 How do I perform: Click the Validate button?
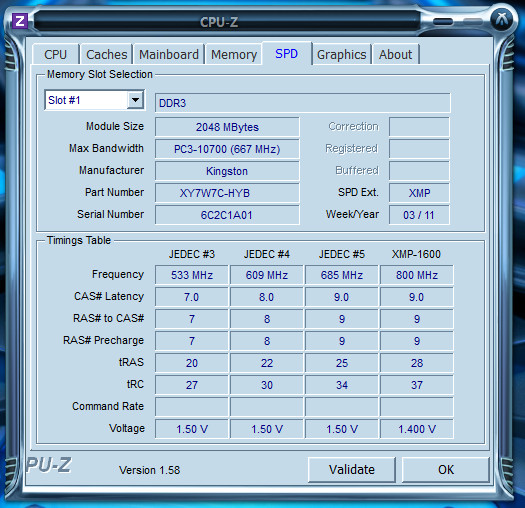click(x=352, y=469)
